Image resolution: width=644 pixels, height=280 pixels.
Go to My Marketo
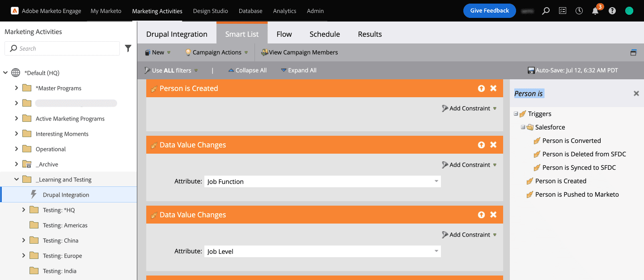(106, 11)
